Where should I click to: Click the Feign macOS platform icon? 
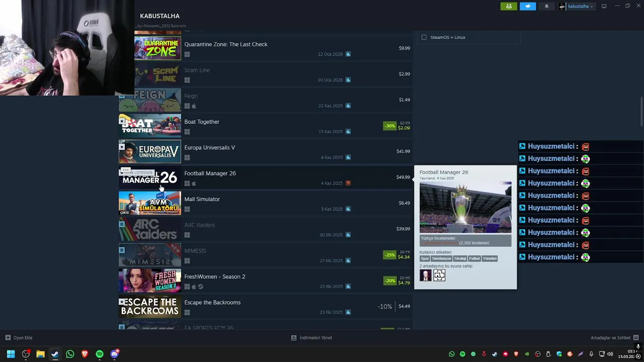pyautogui.click(x=194, y=106)
